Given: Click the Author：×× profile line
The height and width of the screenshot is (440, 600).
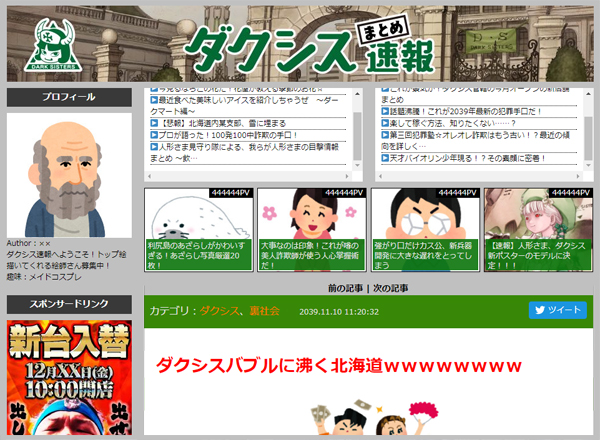Looking at the screenshot, I should tap(28, 243).
